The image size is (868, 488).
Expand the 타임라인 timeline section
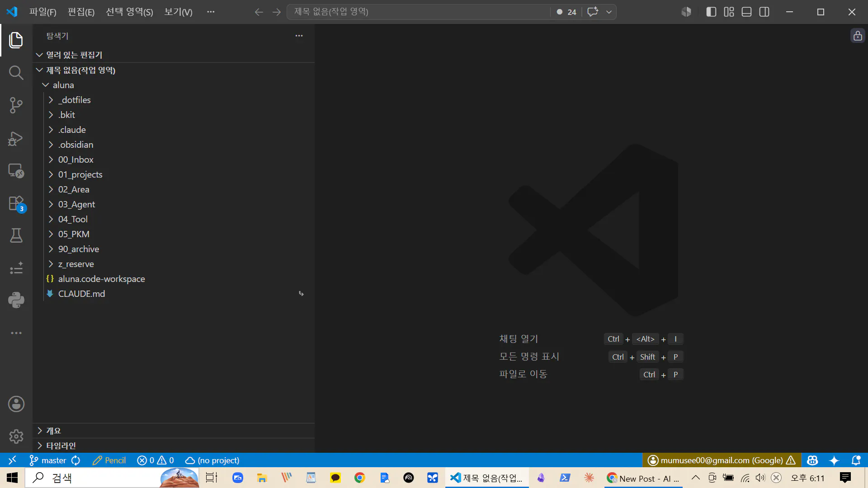(174, 446)
